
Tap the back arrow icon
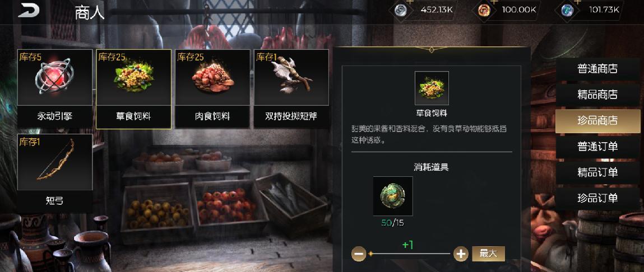click(x=29, y=11)
